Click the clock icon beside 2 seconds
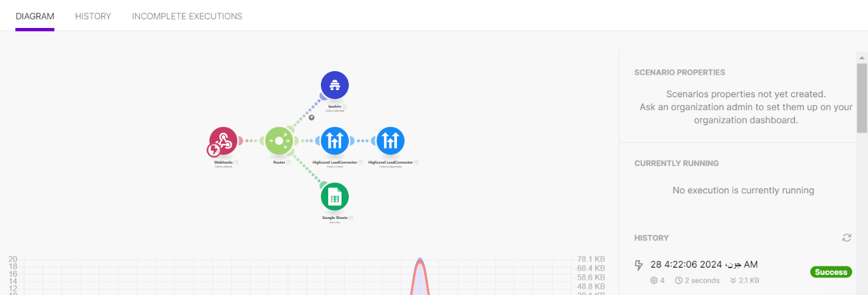 point(678,280)
